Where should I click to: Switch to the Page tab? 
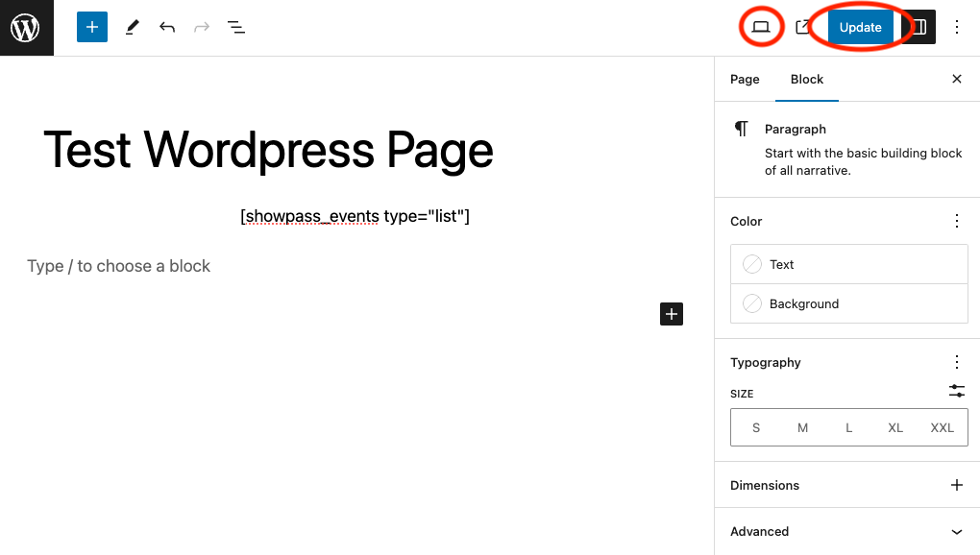coord(745,80)
